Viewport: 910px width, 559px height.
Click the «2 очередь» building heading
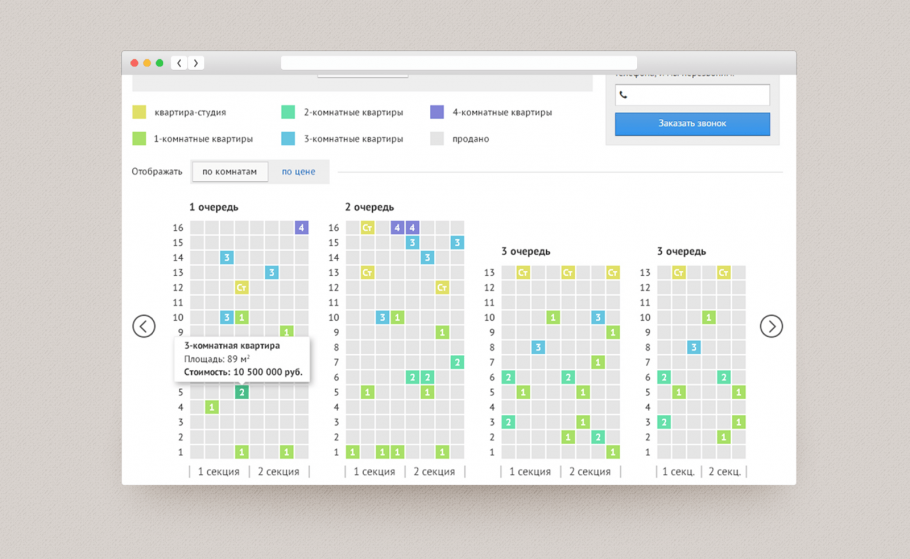coord(369,207)
